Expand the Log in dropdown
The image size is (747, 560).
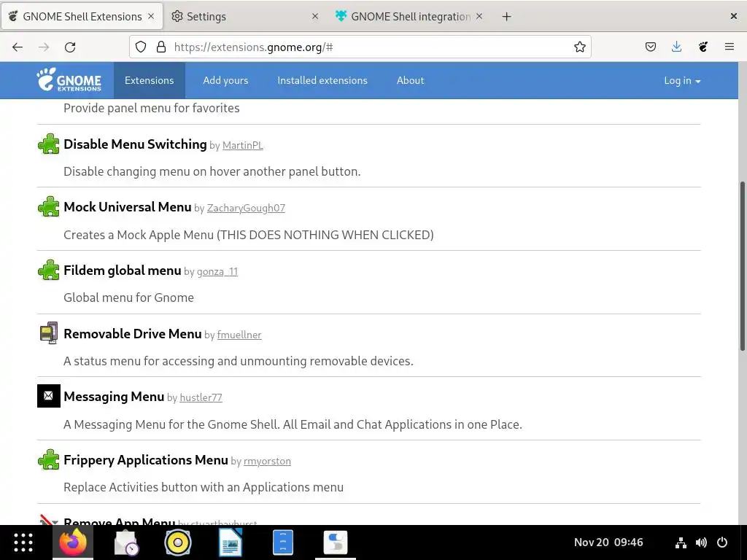click(x=682, y=80)
